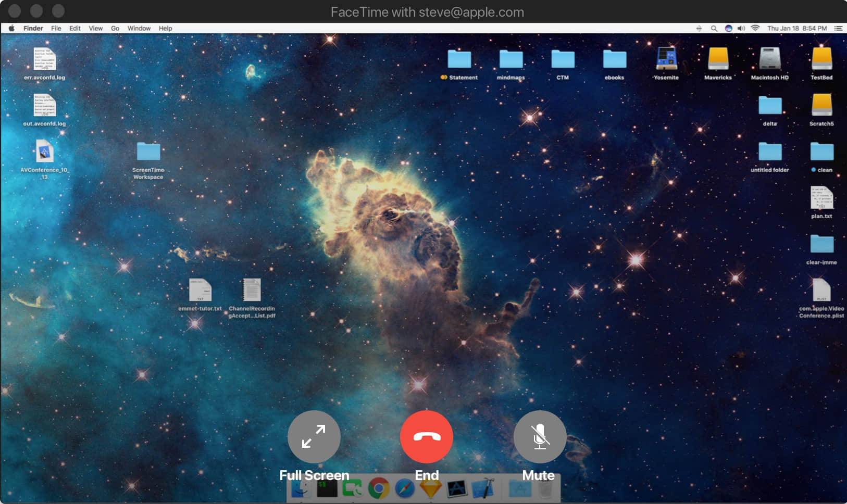Open Finder from the Dock
Viewport: 847px width, 504px height.
pos(302,488)
